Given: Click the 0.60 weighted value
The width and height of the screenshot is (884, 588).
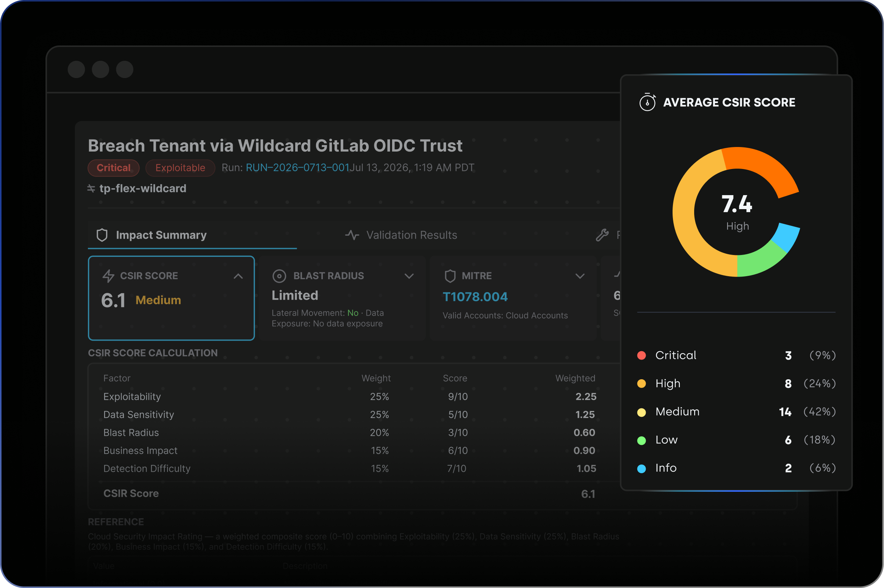Looking at the screenshot, I should pyautogui.click(x=584, y=433).
